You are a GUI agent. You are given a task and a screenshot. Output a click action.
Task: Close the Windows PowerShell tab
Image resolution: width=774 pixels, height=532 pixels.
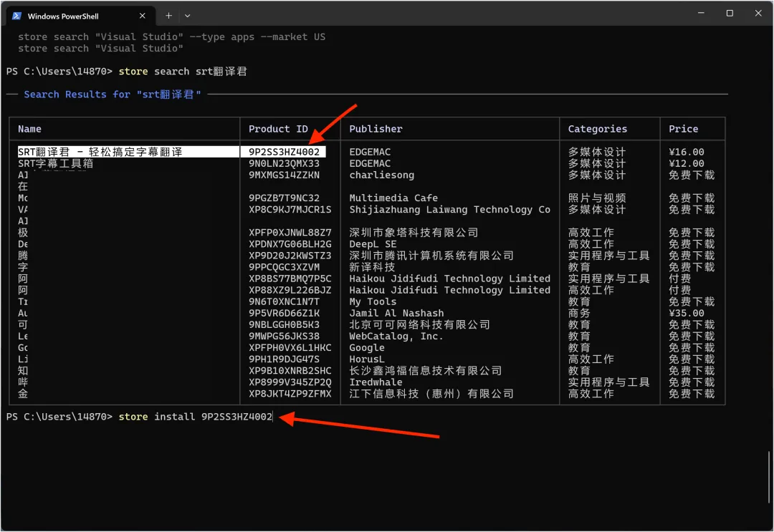pos(142,16)
